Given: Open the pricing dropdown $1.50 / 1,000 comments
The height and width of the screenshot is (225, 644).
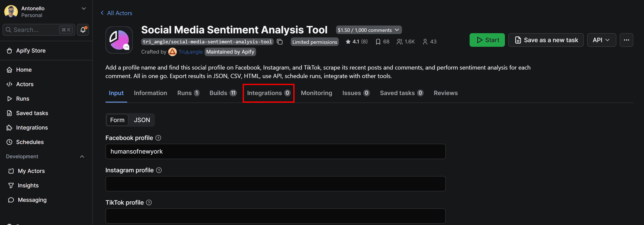Looking at the screenshot, I should (369, 30).
